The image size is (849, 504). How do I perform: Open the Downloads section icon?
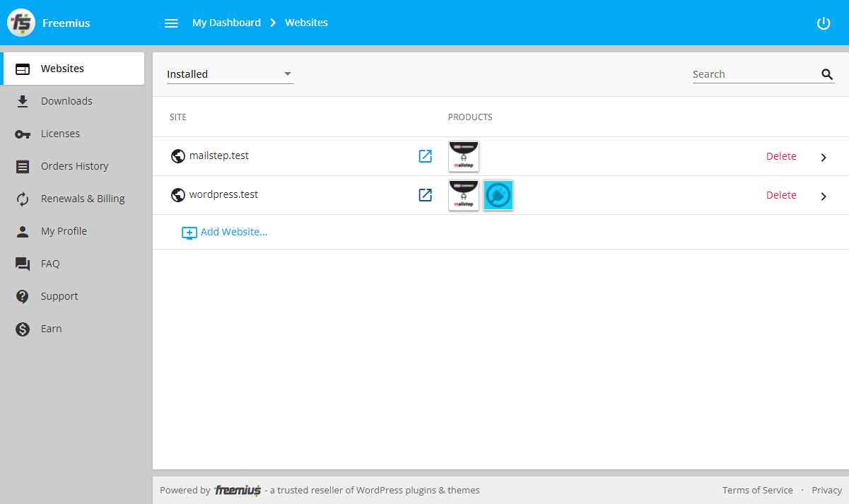(x=22, y=100)
